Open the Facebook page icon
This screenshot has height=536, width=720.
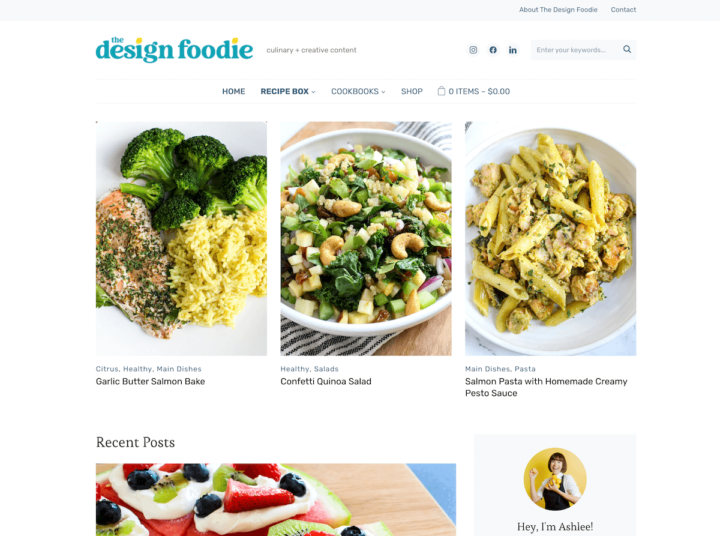493,50
